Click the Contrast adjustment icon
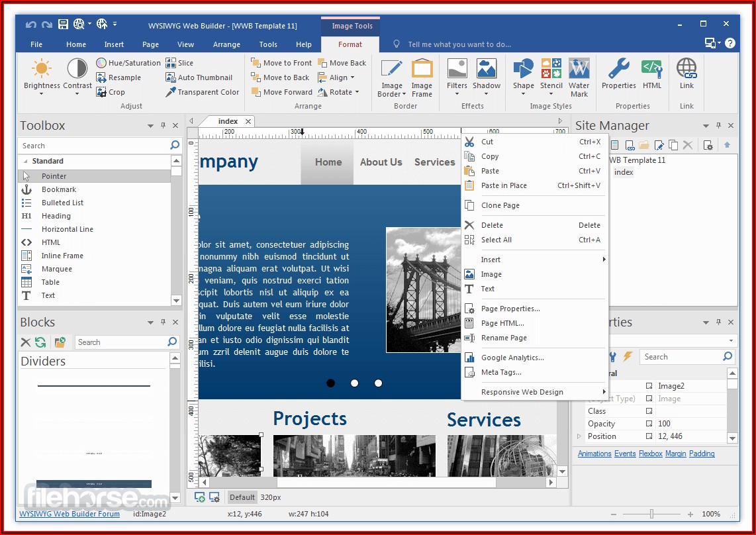Image resolution: width=756 pixels, height=535 pixels. coord(77,69)
